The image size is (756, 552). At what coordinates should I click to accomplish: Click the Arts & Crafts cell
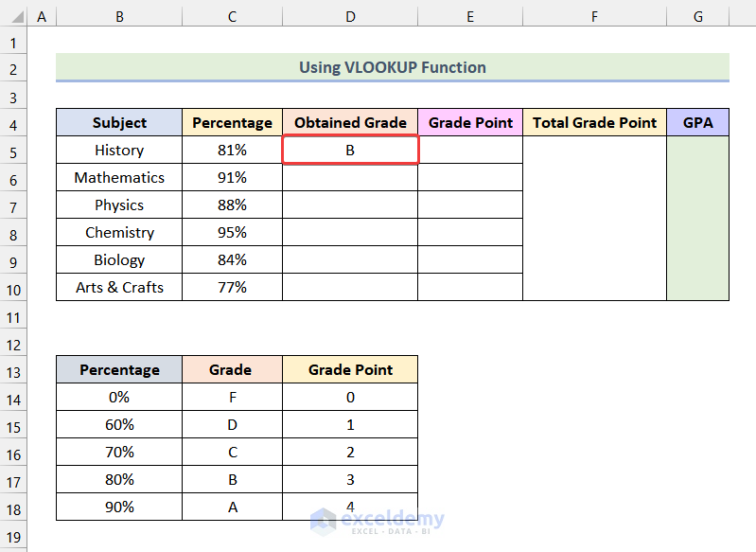point(119,288)
